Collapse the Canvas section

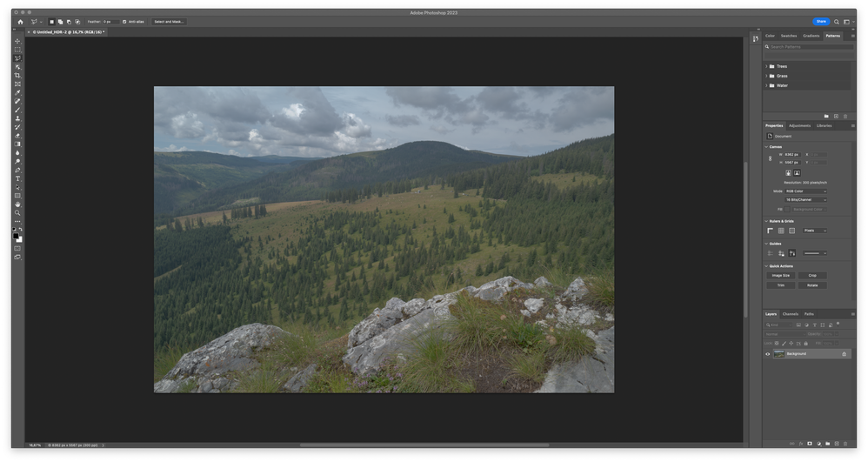click(767, 147)
